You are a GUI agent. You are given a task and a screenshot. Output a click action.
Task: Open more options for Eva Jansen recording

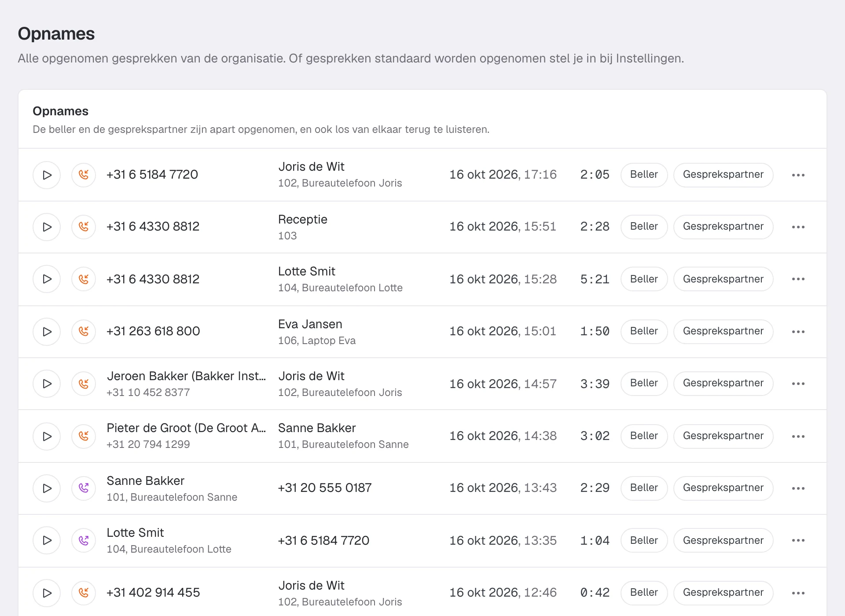point(798,332)
